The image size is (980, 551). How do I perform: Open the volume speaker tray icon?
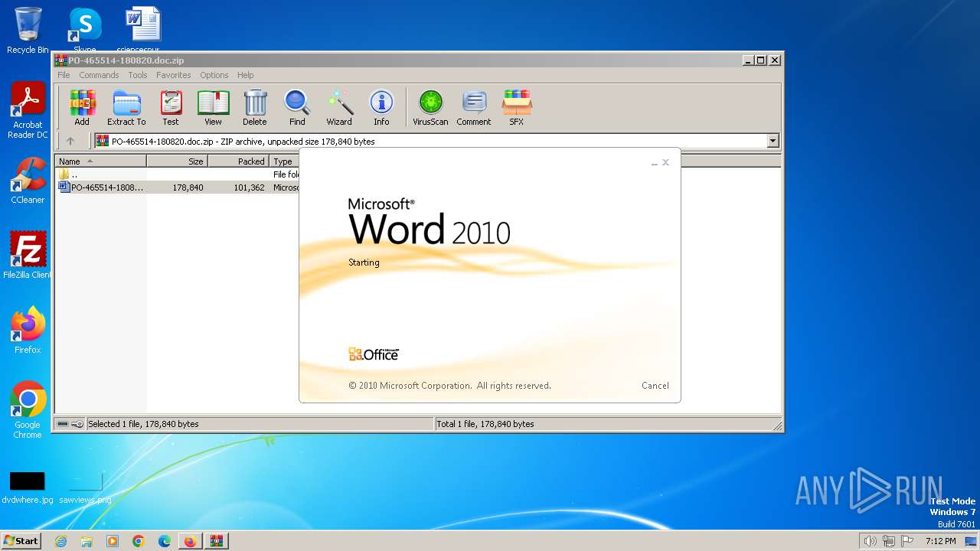[870, 541]
